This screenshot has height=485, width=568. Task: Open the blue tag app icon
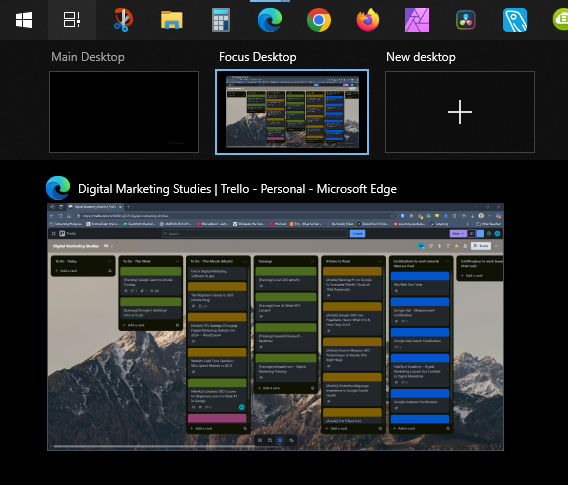point(515,20)
